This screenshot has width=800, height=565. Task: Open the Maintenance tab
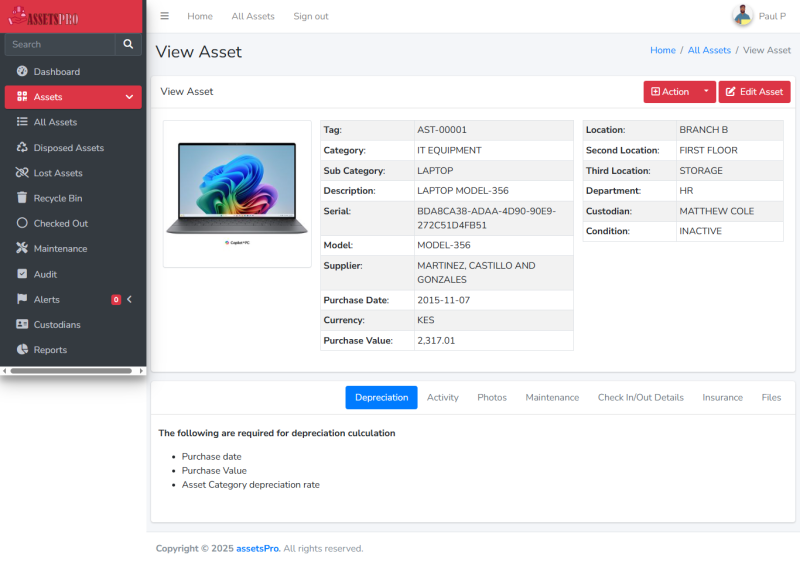pos(552,398)
